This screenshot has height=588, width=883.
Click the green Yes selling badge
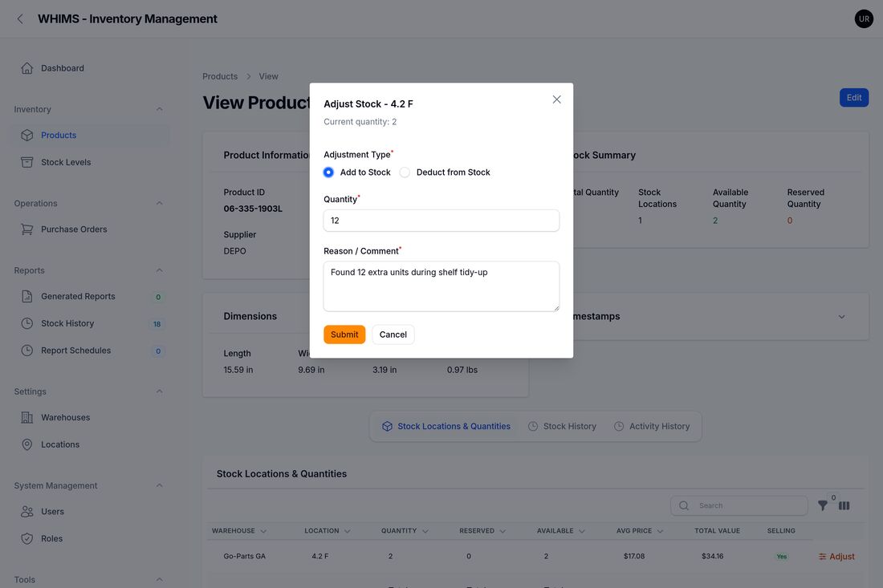(782, 557)
